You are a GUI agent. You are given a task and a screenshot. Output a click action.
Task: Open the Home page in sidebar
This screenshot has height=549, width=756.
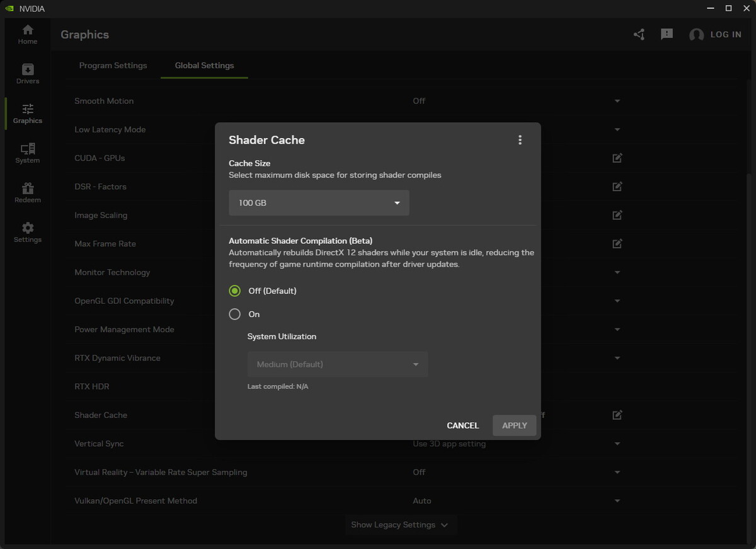click(x=27, y=34)
